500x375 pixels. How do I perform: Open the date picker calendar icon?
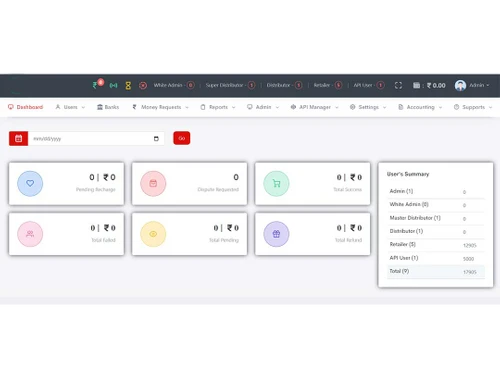(156, 139)
